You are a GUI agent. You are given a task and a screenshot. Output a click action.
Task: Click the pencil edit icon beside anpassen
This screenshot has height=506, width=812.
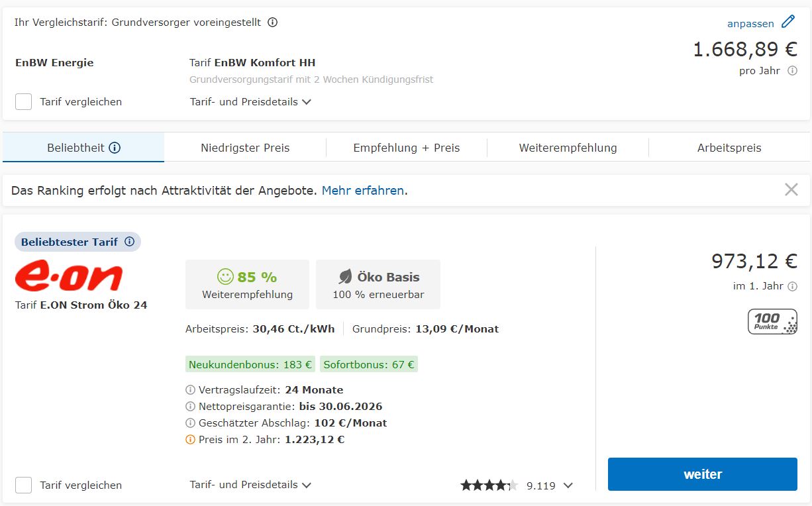click(787, 22)
